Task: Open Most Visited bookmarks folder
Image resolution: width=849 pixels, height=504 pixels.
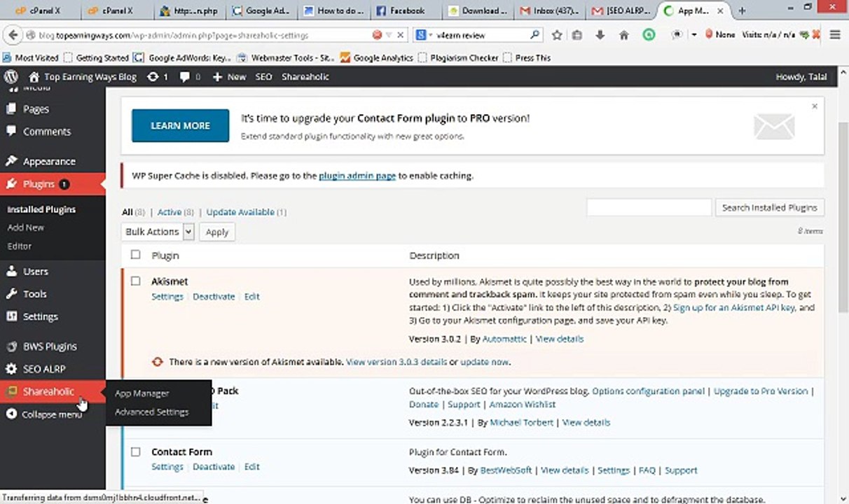Action: click(x=31, y=58)
